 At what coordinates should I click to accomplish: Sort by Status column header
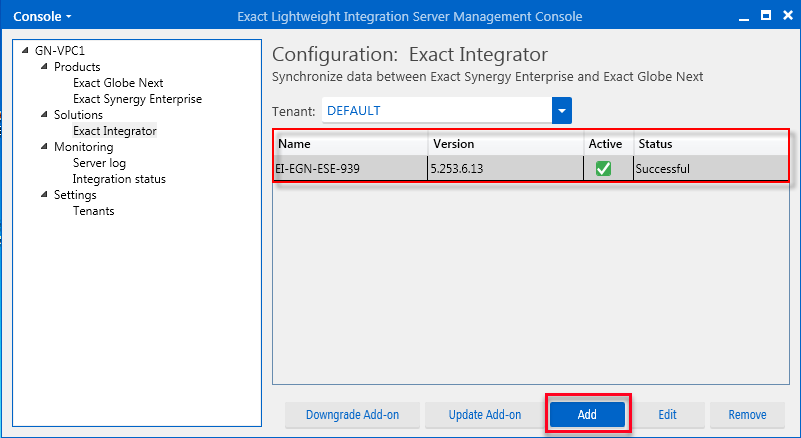click(x=711, y=144)
